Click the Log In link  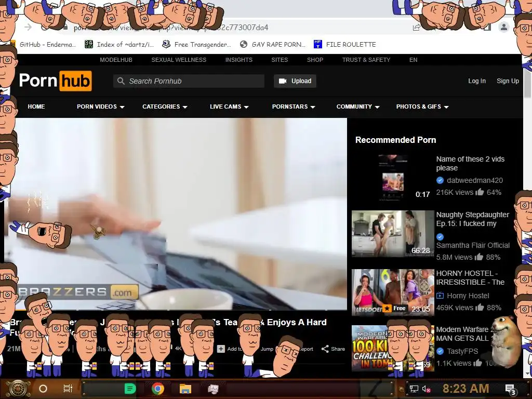[477, 81]
